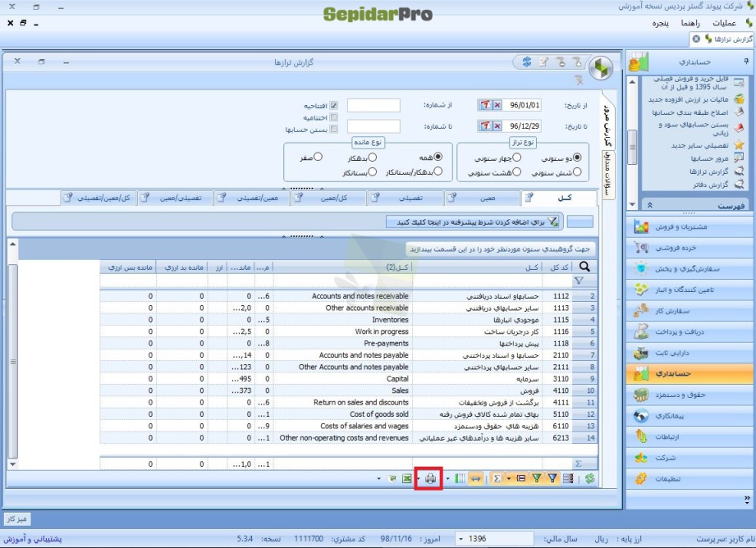Refresh the grid using the green arrows icon
The image size is (756, 548).
(x=589, y=478)
